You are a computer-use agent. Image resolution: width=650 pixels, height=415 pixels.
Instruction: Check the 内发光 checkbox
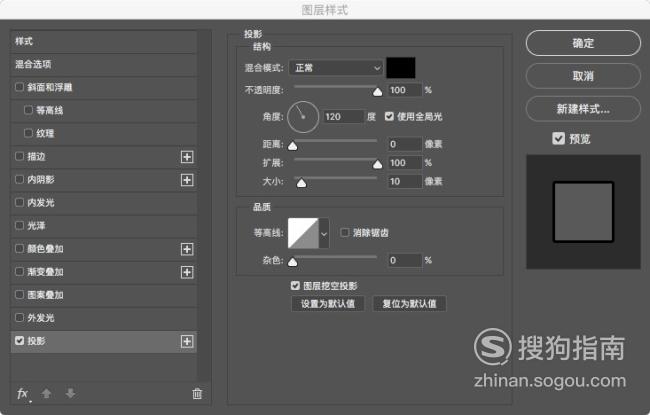tap(19, 202)
